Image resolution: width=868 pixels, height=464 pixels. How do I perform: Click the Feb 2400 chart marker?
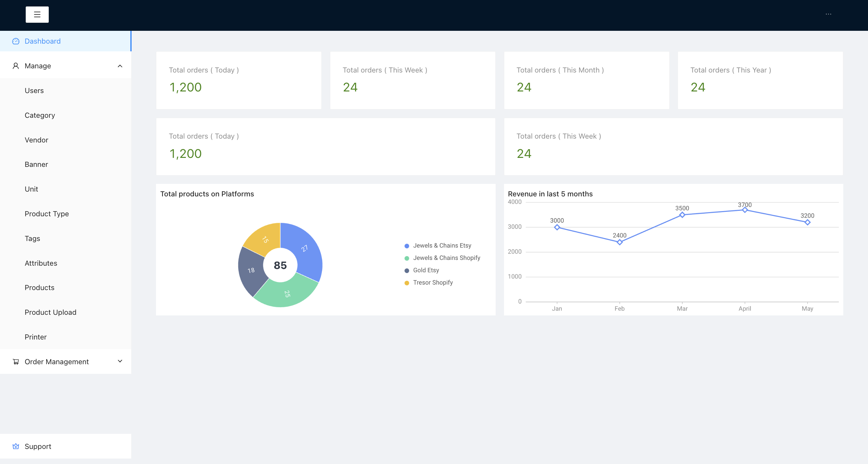(619, 242)
